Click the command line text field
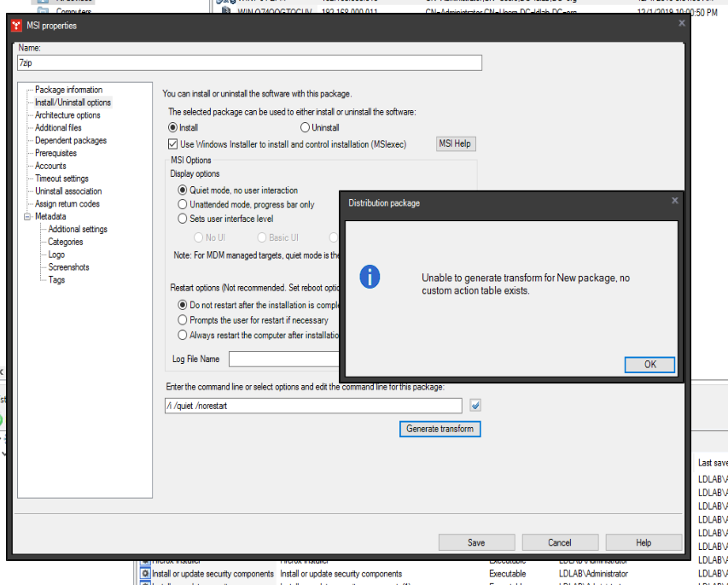The image size is (728, 585). click(313, 406)
